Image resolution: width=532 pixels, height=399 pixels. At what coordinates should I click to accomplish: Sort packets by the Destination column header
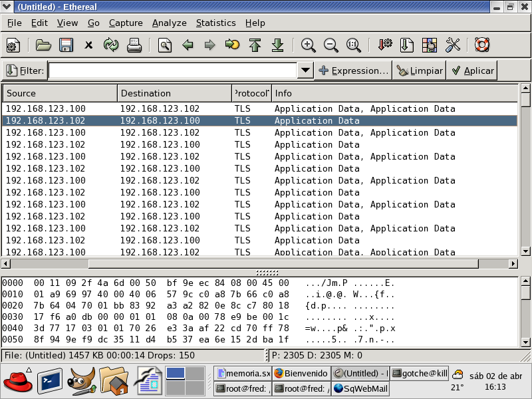click(174, 93)
